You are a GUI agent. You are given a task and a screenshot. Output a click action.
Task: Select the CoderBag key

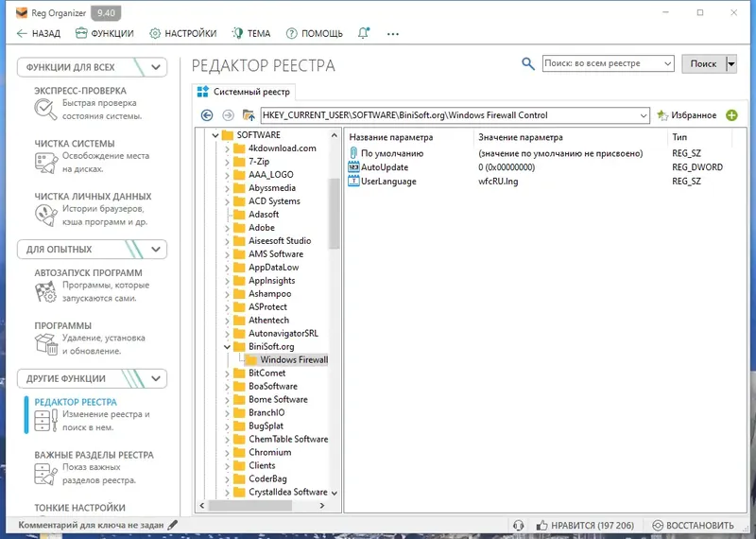pyautogui.click(x=267, y=478)
